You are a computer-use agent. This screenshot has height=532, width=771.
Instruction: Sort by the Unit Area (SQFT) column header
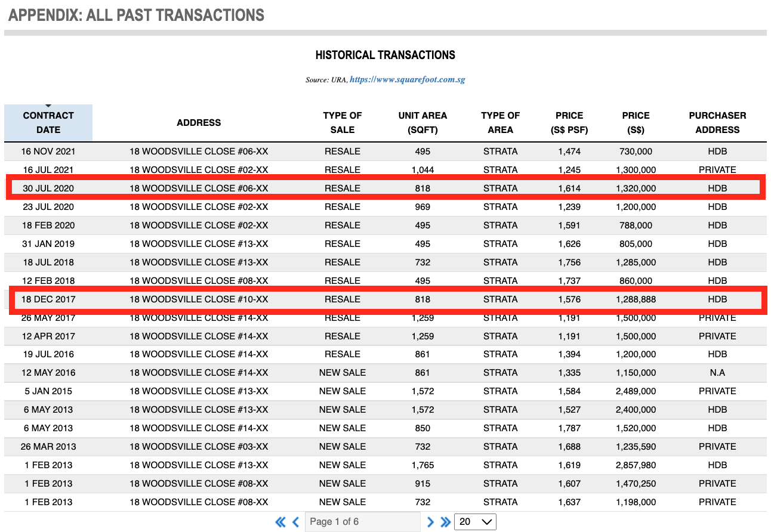422,123
